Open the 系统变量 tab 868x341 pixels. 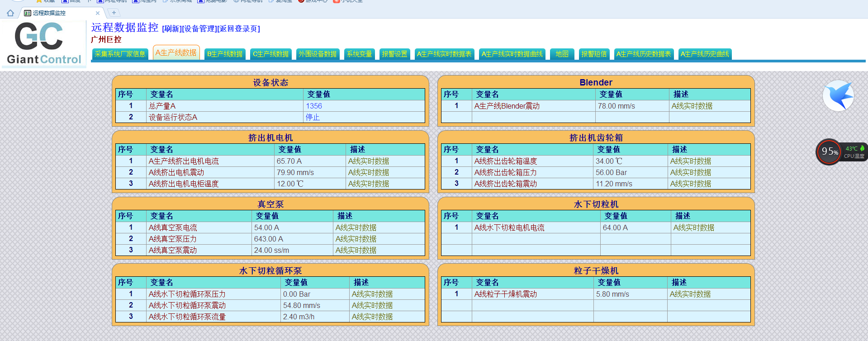(x=359, y=54)
